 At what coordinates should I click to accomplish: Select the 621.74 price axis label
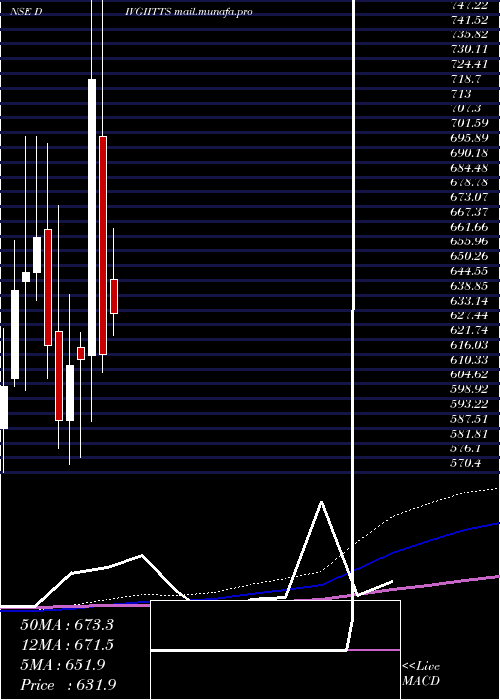pos(469,330)
